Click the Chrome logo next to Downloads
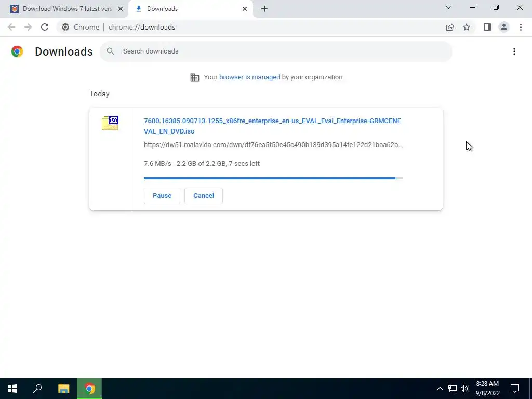Image resolution: width=532 pixels, height=399 pixels. click(x=17, y=51)
